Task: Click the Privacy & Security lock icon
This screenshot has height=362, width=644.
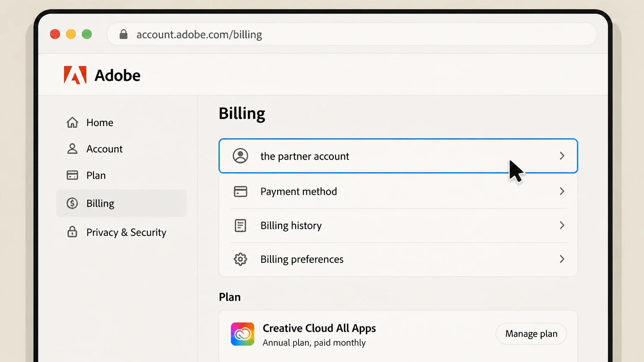Action: (73, 232)
